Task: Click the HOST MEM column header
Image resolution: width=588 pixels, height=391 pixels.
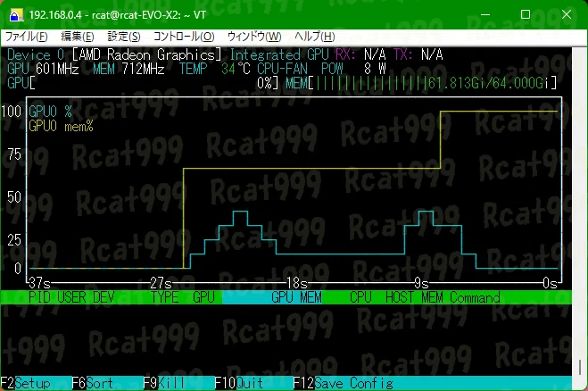Action: point(414,297)
